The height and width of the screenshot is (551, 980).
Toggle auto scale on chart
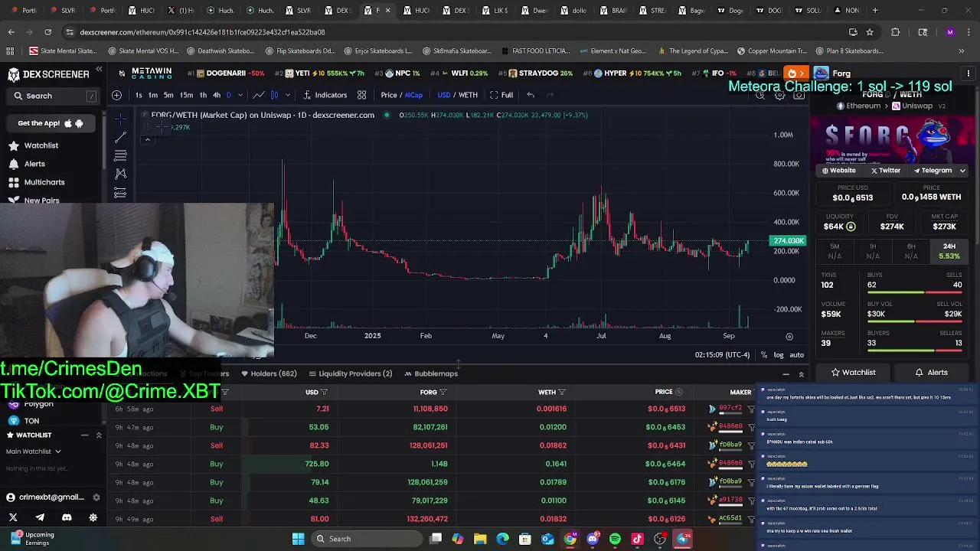pyautogui.click(x=796, y=355)
